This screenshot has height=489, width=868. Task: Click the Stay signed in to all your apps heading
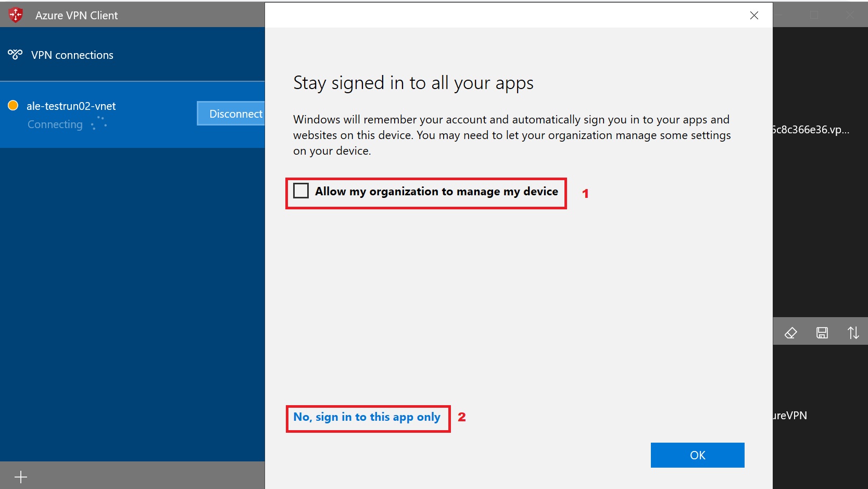point(413,83)
